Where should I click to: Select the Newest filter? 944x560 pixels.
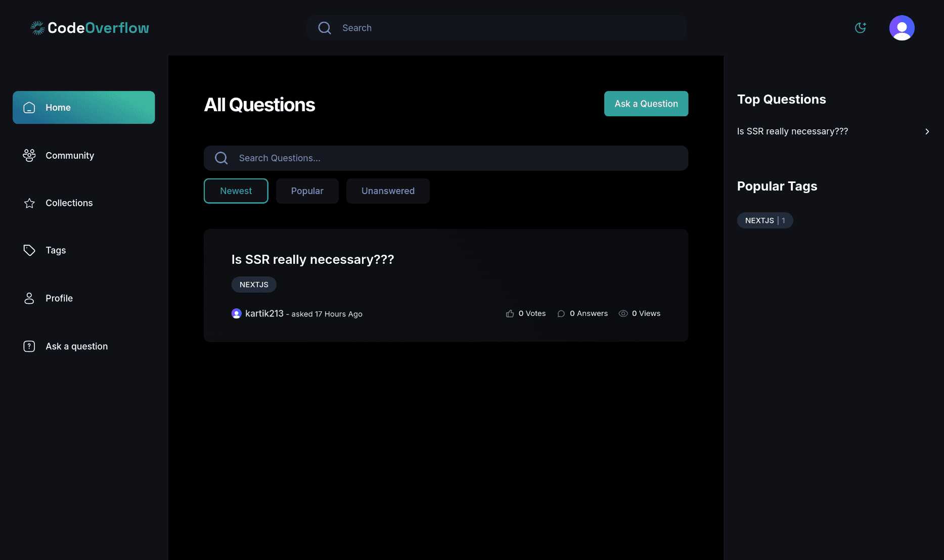[236, 191]
